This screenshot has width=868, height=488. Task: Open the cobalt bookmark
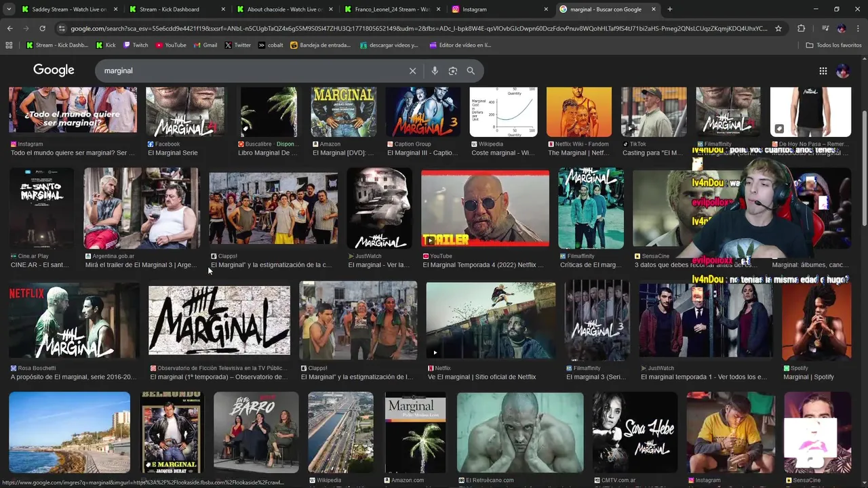(x=271, y=45)
